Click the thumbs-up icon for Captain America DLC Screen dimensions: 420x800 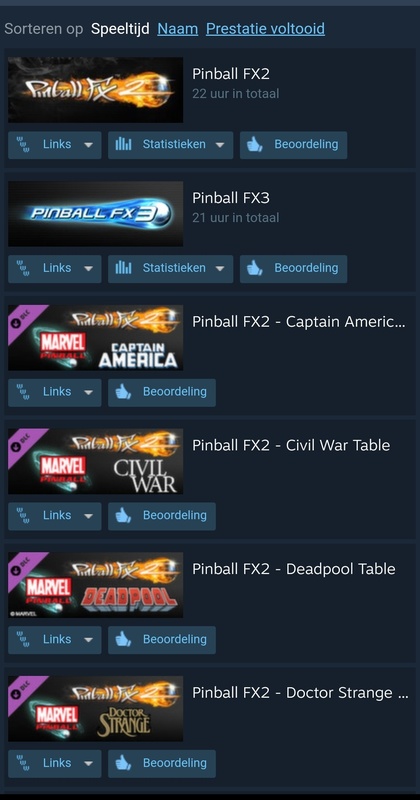tap(123, 392)
